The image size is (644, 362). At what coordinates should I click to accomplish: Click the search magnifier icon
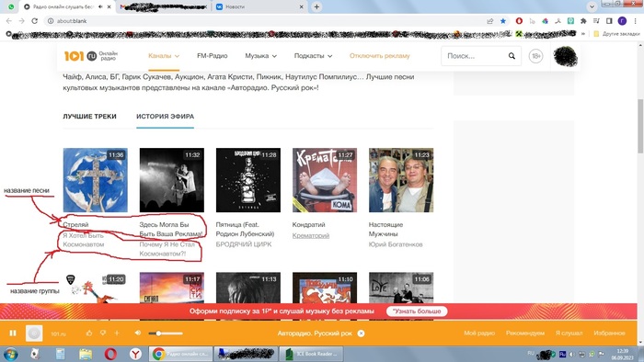click(x=512, y=56)
